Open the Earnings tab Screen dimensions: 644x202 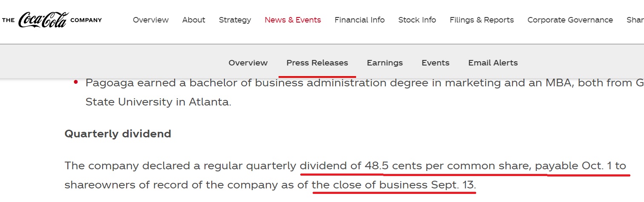click(385, 63)
